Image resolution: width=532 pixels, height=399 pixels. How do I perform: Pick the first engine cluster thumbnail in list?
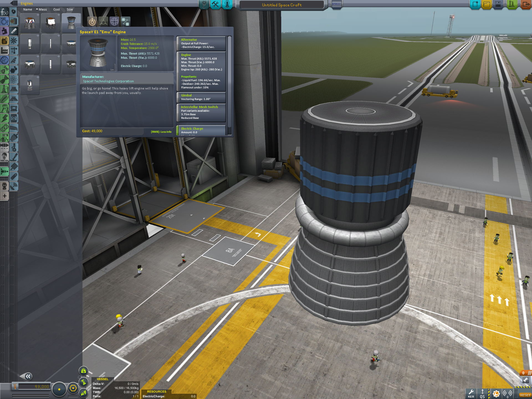30,23
